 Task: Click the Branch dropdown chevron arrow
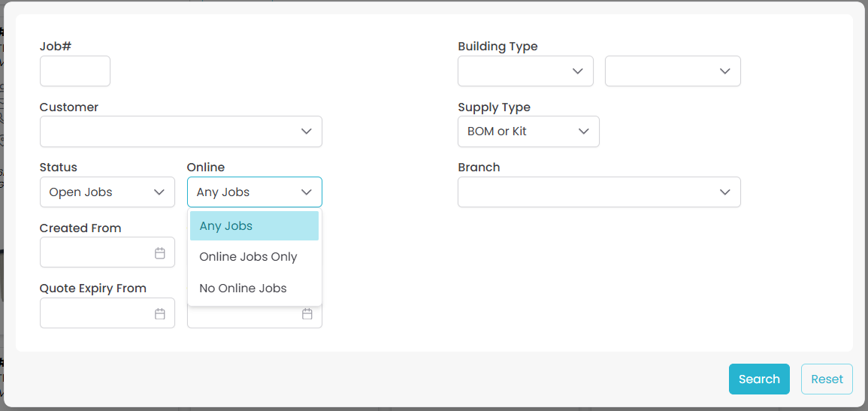click(x=724, y=192)
